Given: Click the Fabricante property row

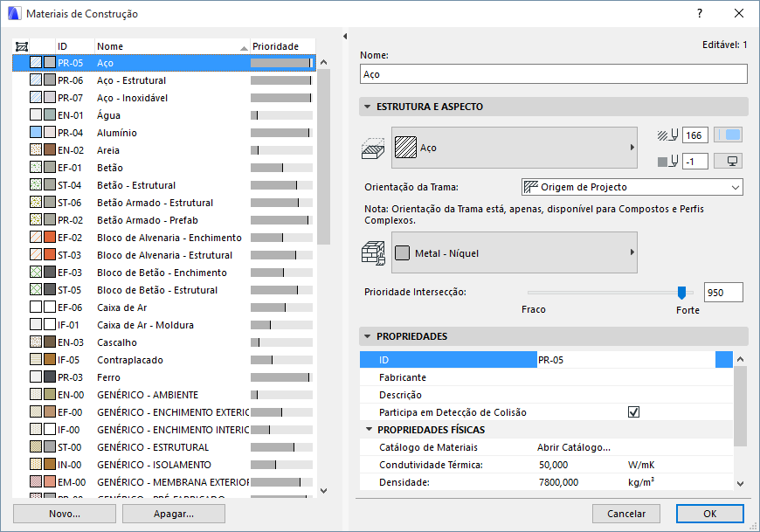Looking at the screenshot, I should click(546, 377).
